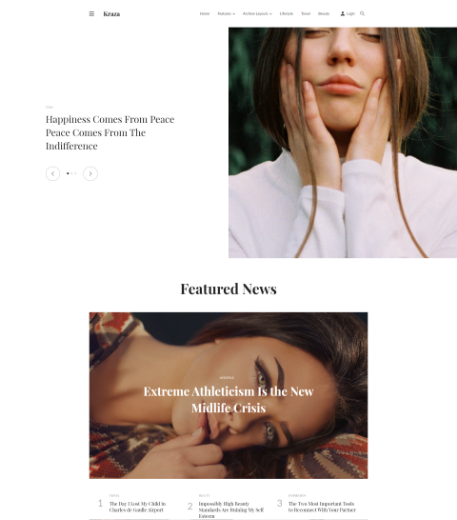Open Impossibly High Beauty Standards article
457x520 pixels.
coord(231,510)
